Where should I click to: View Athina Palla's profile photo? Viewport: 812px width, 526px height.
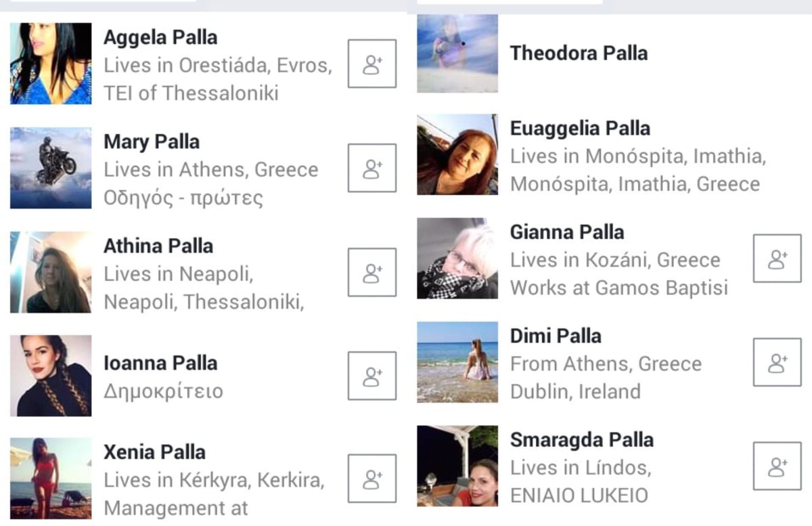click(x=51, y=272)
